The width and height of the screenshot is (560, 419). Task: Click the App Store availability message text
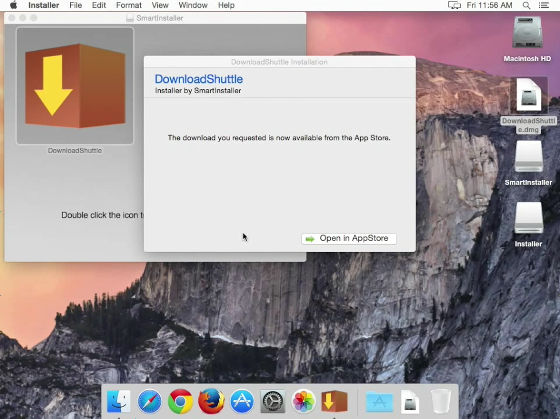(279, 138)
